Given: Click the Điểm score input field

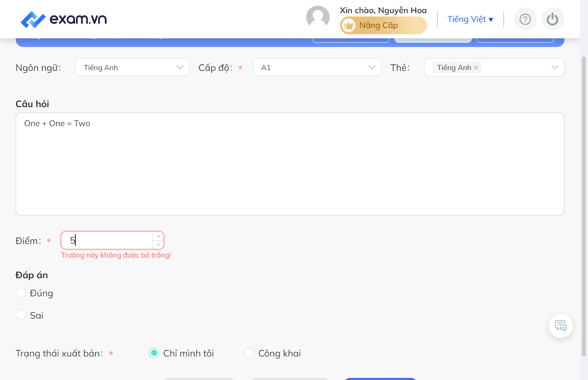Looking at the screenshot, I should [107, 240].
